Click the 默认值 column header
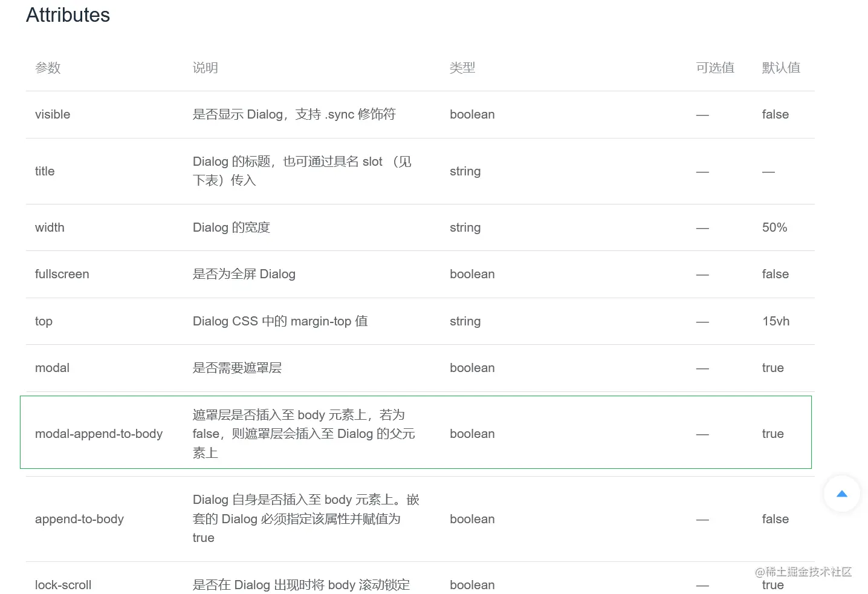Image resolution: width=868 pixels, height=594 pixels. [781, 68]
